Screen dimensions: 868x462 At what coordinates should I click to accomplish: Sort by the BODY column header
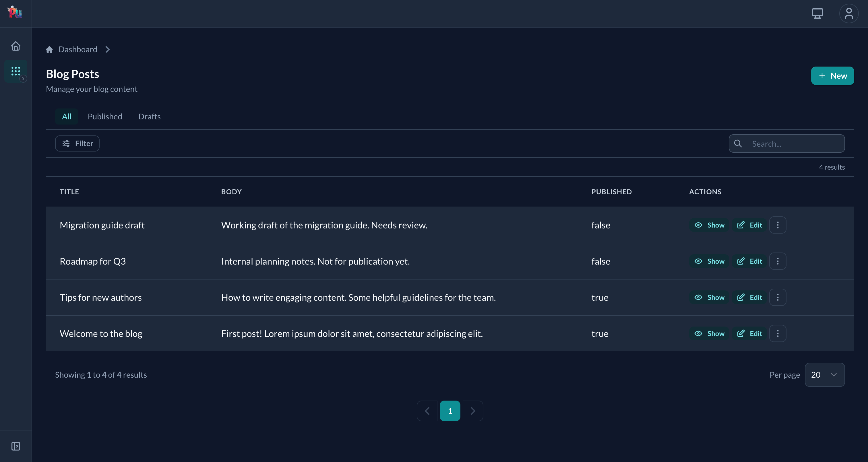[231, 192]
